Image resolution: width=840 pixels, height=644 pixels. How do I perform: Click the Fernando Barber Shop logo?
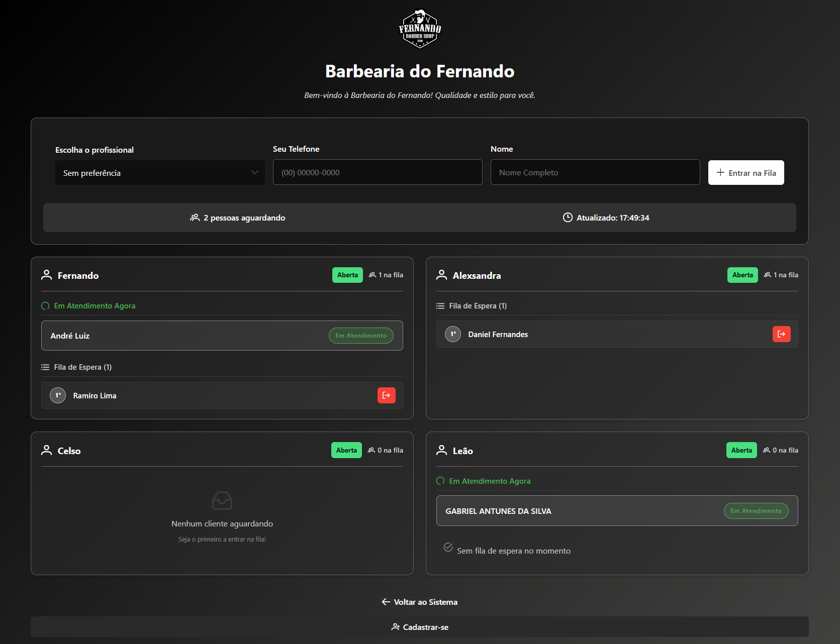point(420,29)
